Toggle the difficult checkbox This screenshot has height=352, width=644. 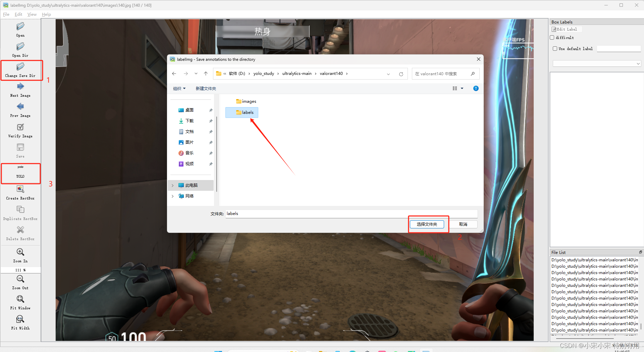pos(552,38)
